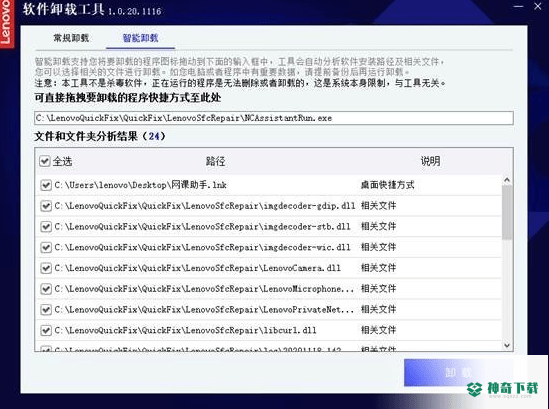Select the LenovoPrivateNet path text
Image resolution: width=549 pixels, height=409 pixels.
coord(204,310)
